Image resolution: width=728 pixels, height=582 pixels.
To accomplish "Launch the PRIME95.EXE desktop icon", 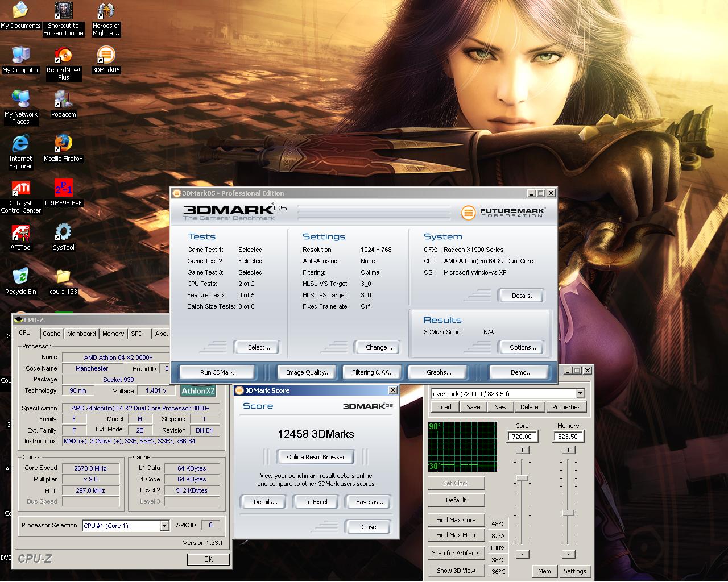I will pos(63,189).
